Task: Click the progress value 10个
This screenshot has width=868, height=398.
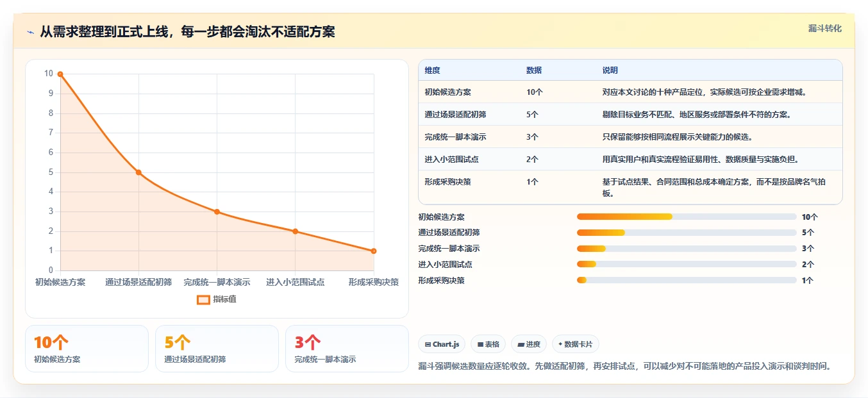Action: click(x=810, y=217)
